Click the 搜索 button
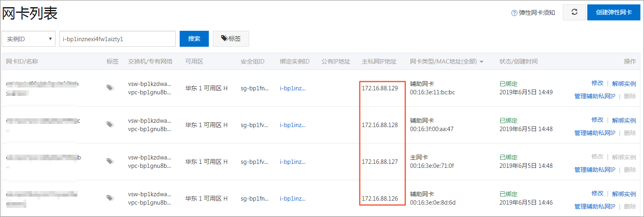The image size is (644, 217). 194,39
